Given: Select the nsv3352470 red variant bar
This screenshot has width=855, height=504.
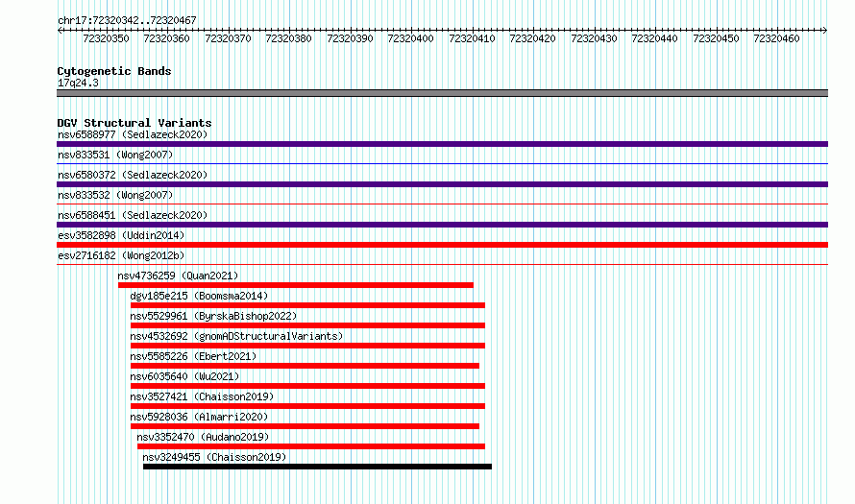Looking at the screenshot, I should [311, 446].
